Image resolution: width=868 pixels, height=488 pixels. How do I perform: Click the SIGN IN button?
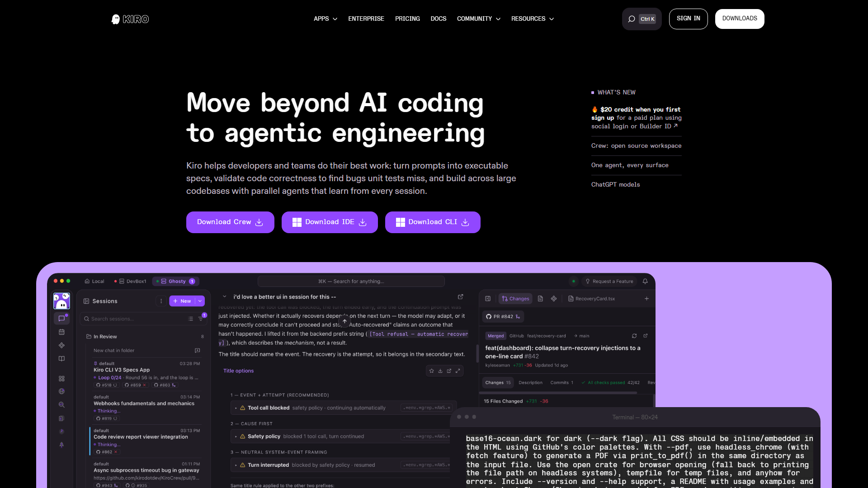click(x=688, y=19)
